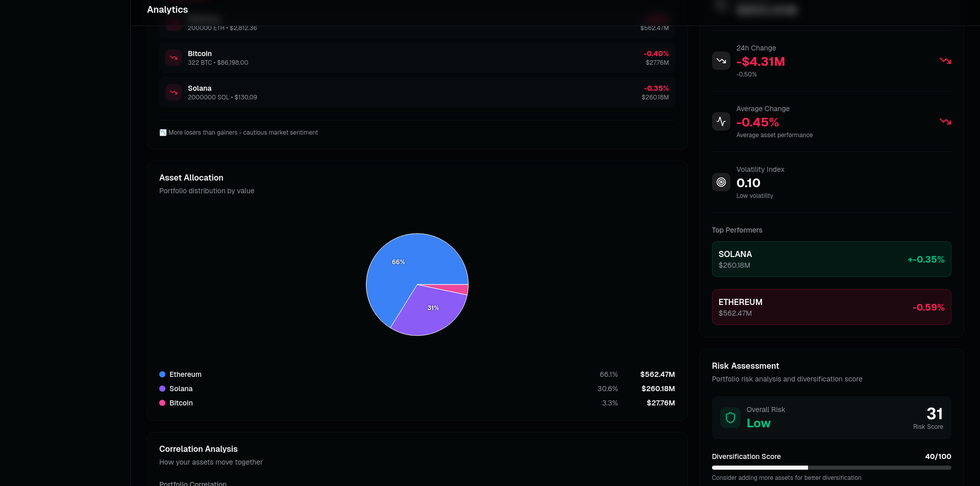Select the 66% Ethereum pie segment
The height and width of the screenshot is (486, 980).
click(399, 262)
